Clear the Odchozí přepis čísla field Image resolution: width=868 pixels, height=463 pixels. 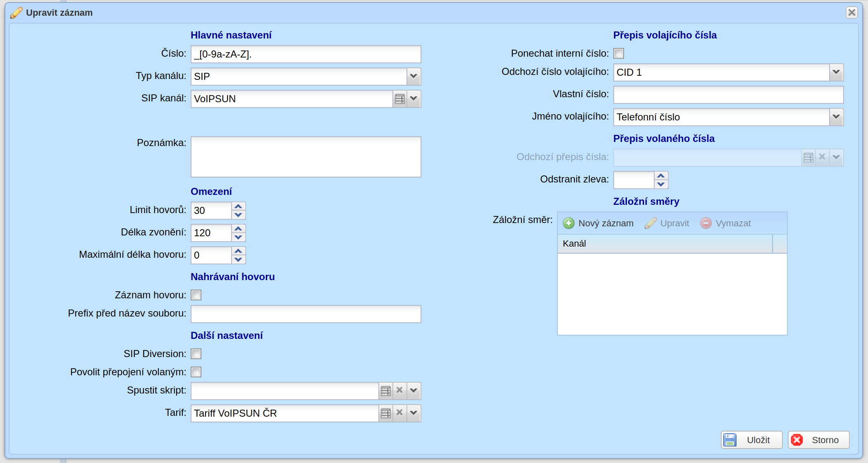[822, 157]
